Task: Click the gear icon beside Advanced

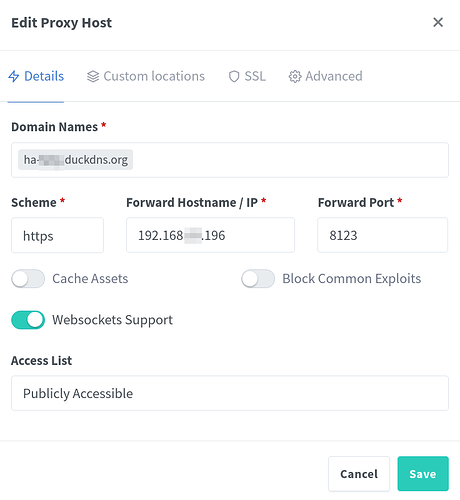Action: point(295,76)
